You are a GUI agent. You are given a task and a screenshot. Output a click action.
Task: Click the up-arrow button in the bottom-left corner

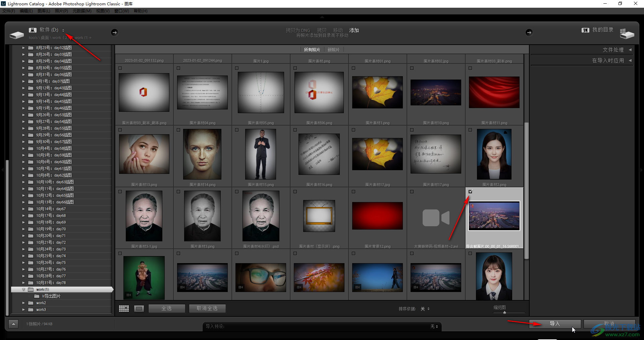pos(13,324)
